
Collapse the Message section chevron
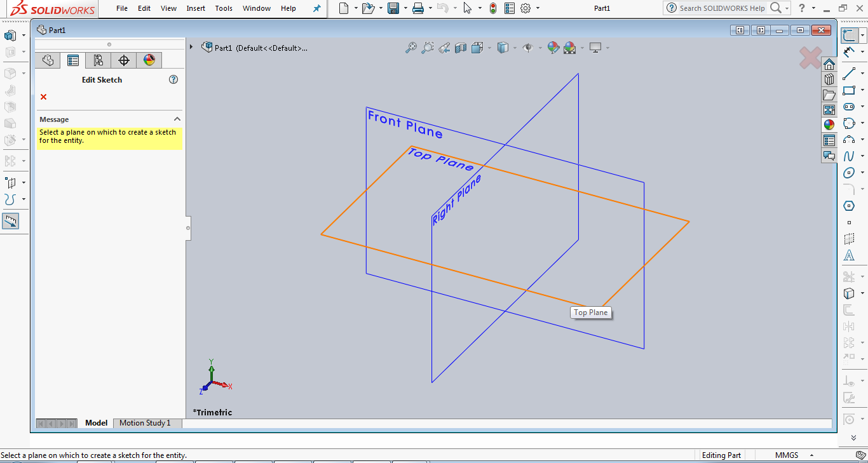coord(177,119)
